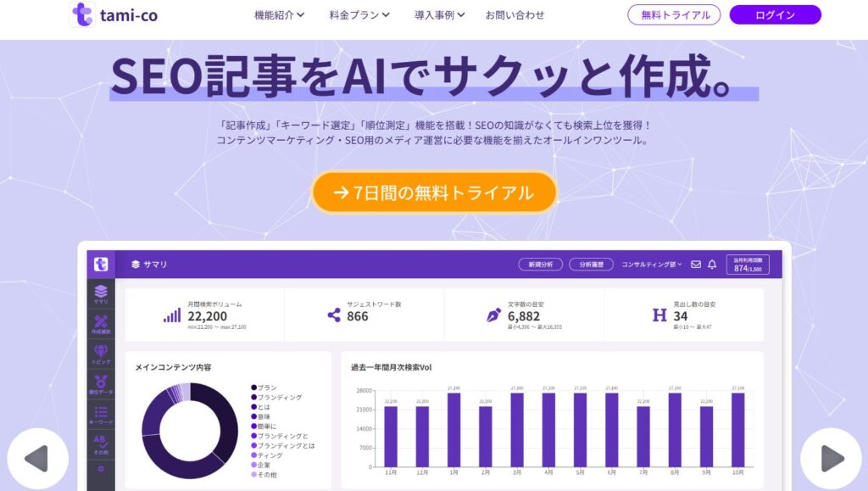The image size is (868, 491).
Task: Go to next slide with right arrow
Action: coord(831,458)
